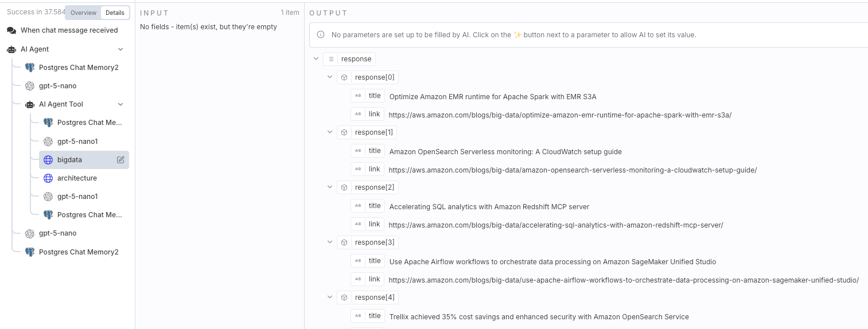Click the EMR S3A blog link value
Image resolution: width=868 pixels, height=329 pixels.
(560, 115)
